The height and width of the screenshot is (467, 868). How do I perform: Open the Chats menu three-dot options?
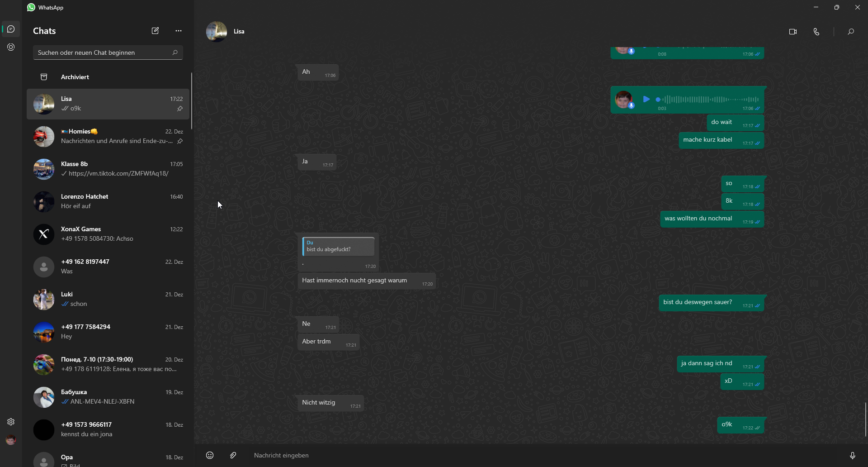point(178,31)
